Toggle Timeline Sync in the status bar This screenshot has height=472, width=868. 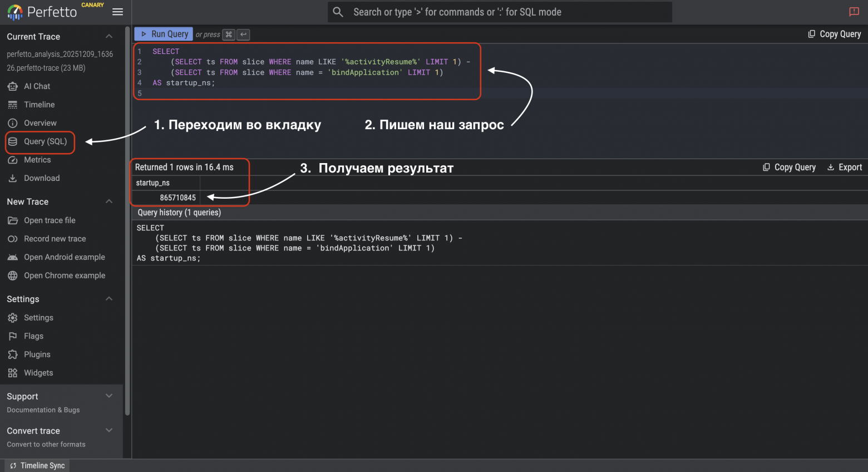pos(37,465)
